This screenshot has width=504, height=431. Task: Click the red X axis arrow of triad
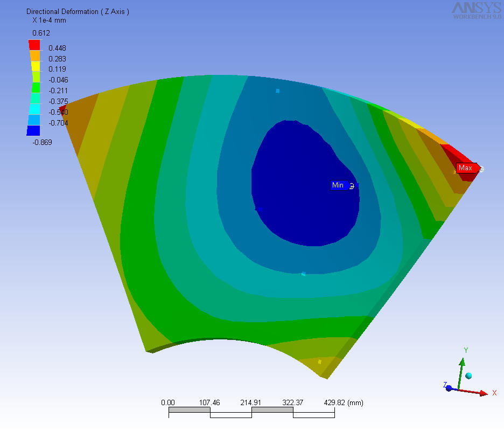coord(473,392)
